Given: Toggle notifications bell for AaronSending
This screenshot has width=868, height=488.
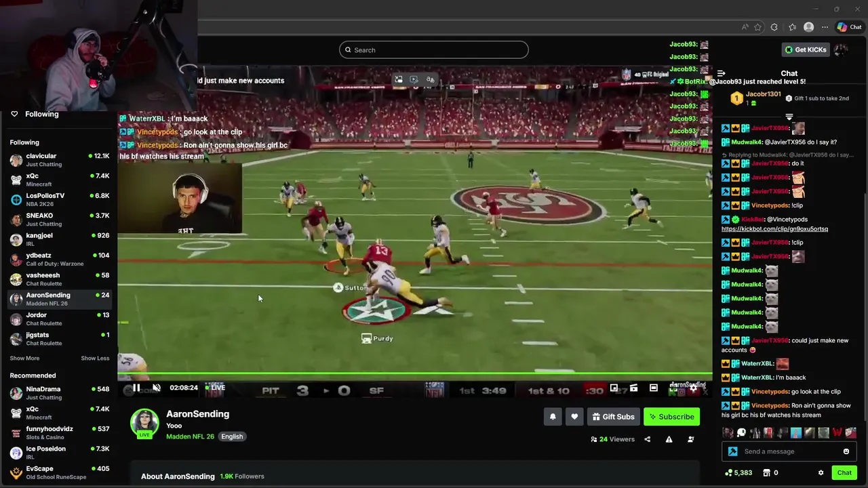Looking at the screenshot, I should tap(553, 417).
